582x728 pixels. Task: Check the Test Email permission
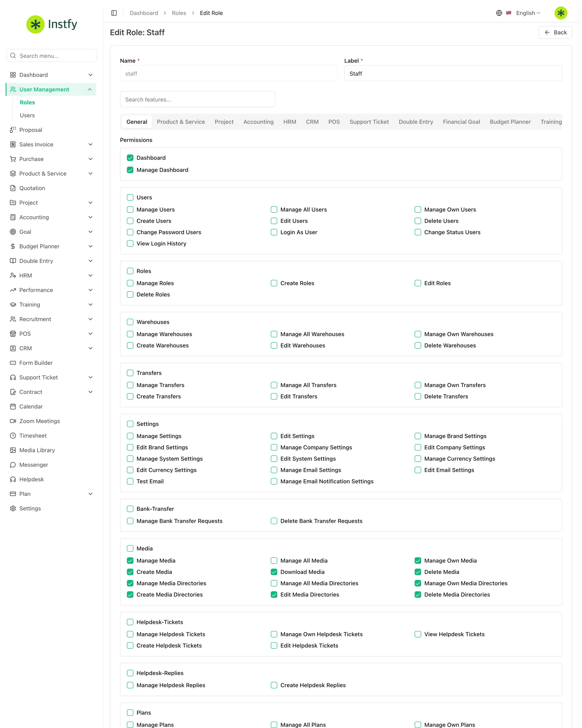click(x=130, y=482)
